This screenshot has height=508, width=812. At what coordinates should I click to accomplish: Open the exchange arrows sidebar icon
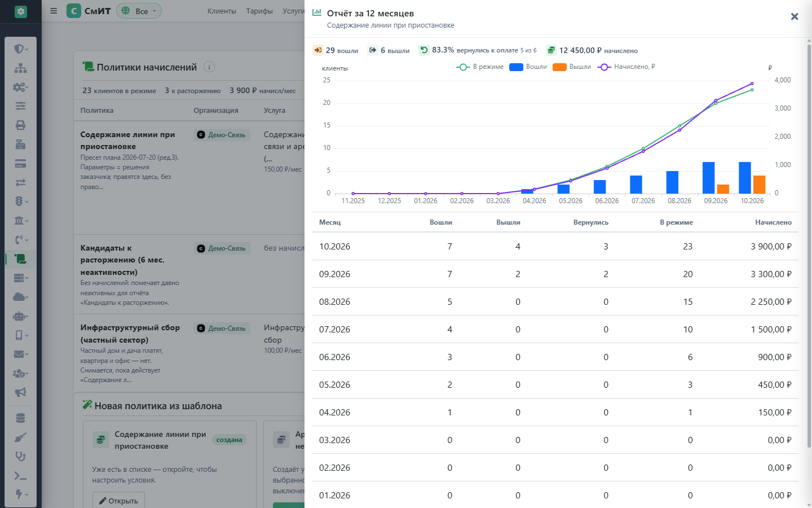(x=20, y=182)
